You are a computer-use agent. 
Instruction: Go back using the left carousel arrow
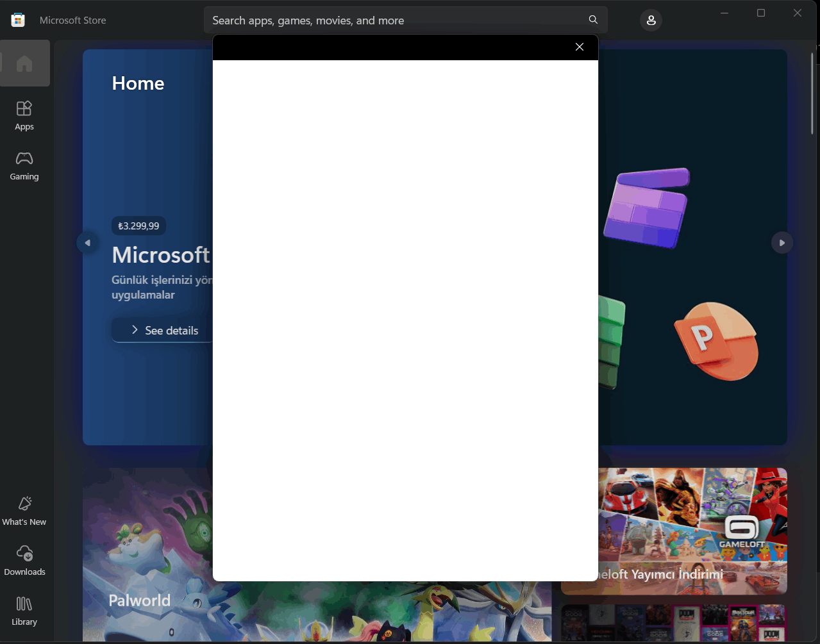click(87, 242)
